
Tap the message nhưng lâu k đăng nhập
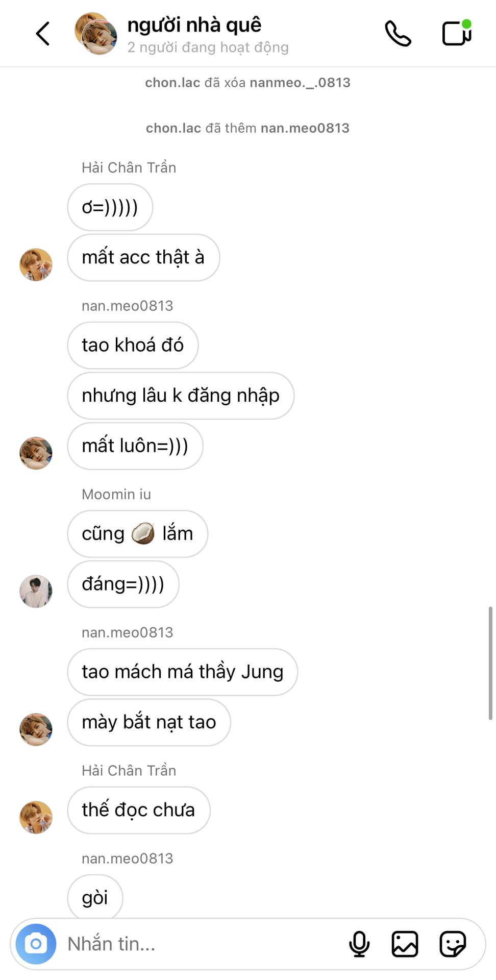tap(181, 396)
